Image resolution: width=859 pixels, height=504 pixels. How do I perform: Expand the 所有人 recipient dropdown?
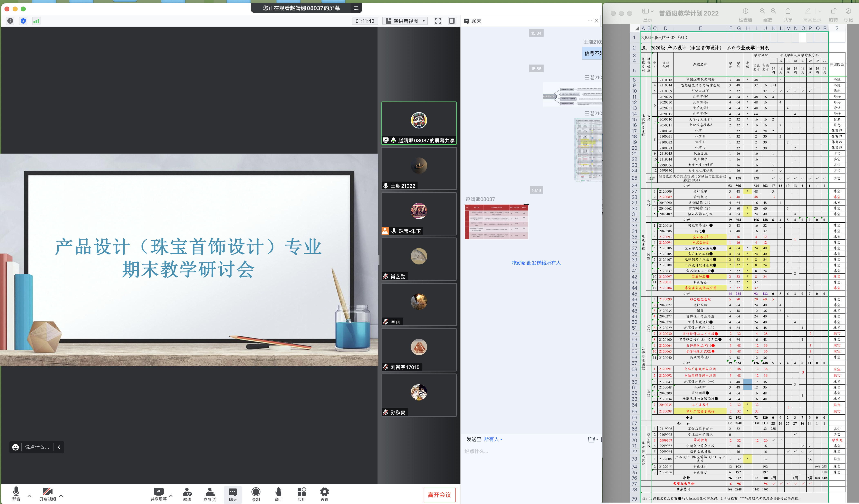[x=493, y=439]
